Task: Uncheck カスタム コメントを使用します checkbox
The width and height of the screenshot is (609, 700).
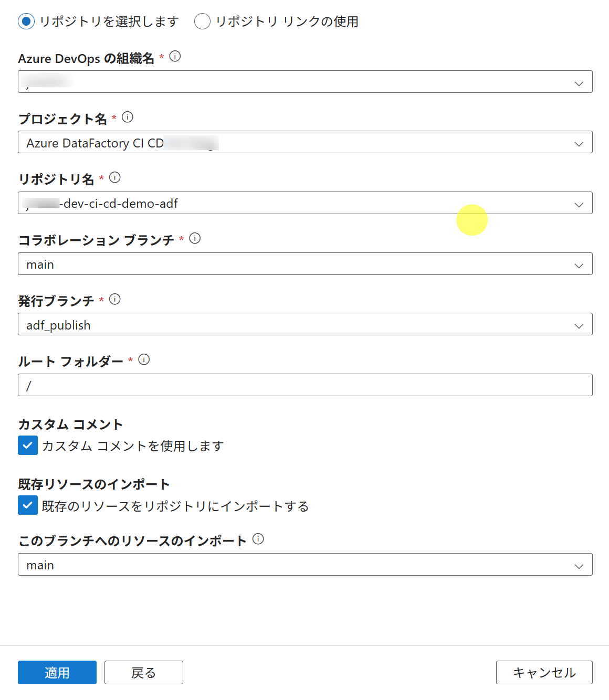Action: pos(28,446)
